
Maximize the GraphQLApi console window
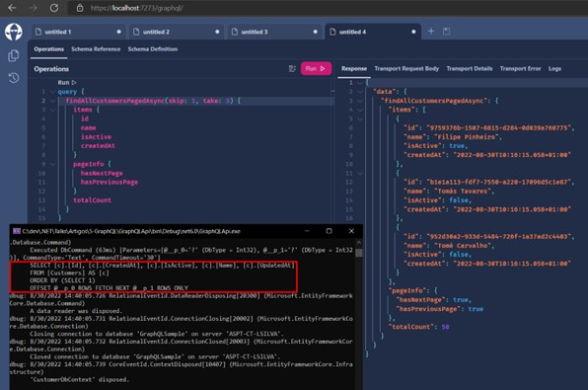pos(329,231)
